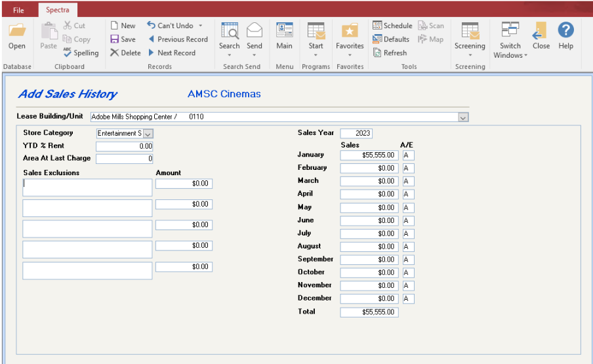Click the last Sales Exclusions text box
Viewport: 593px width, 364px height.
point(87,271)
